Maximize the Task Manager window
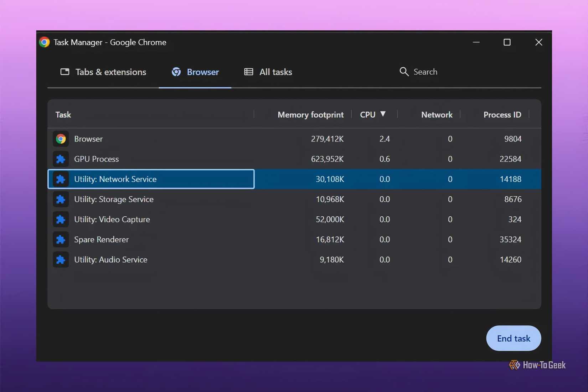 (507, 42)
